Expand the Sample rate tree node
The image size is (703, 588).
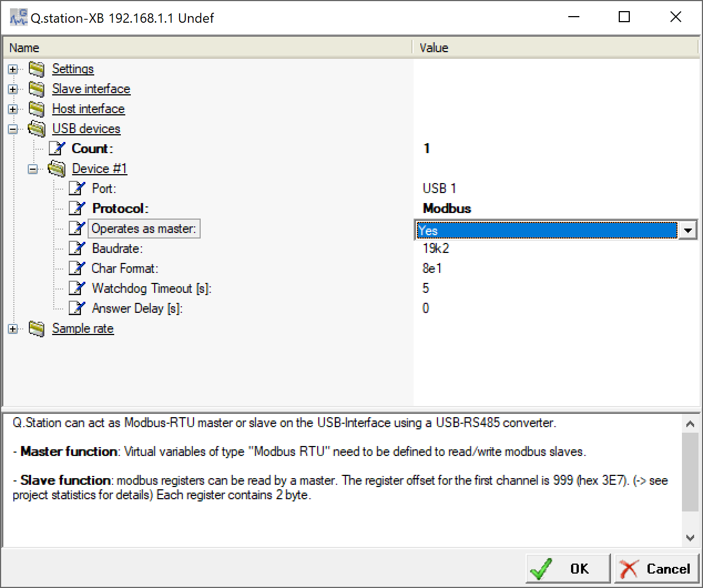click(12, 328)
